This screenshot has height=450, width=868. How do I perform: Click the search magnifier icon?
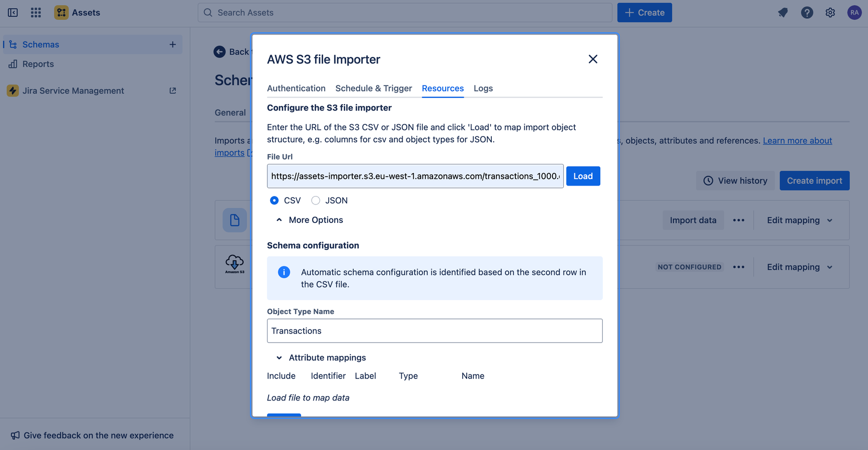[208, 12]
